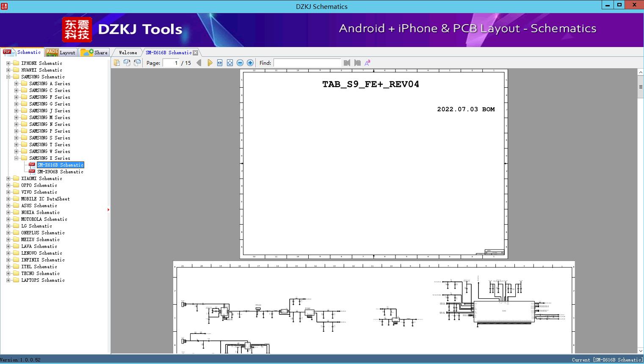The width and height of the screenshot is (644, 364).
Task: Switch to the PADS Layout tab
Action: click(x=61, y=53)
